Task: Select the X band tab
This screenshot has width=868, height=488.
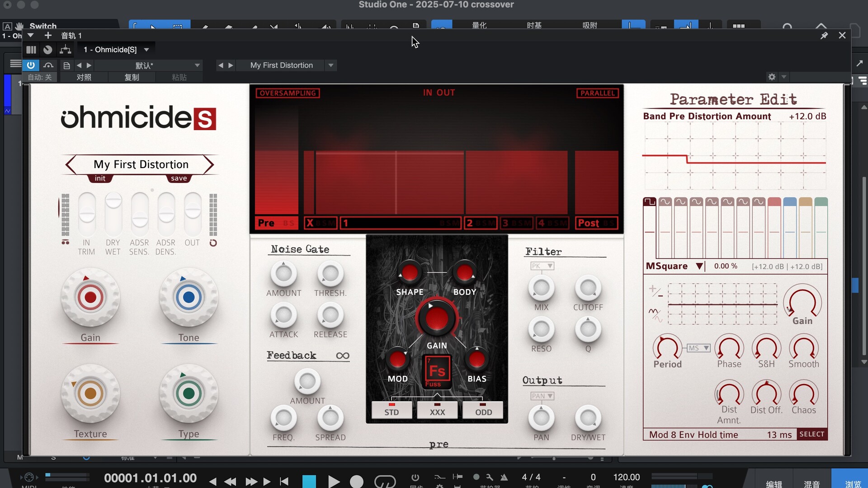Action: [x=321, y=223]
